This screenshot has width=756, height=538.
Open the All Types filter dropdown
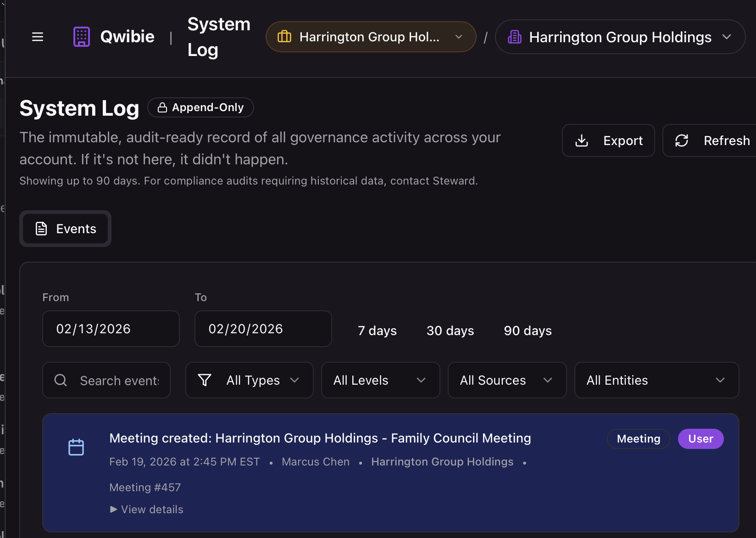(x=250, y=380)
